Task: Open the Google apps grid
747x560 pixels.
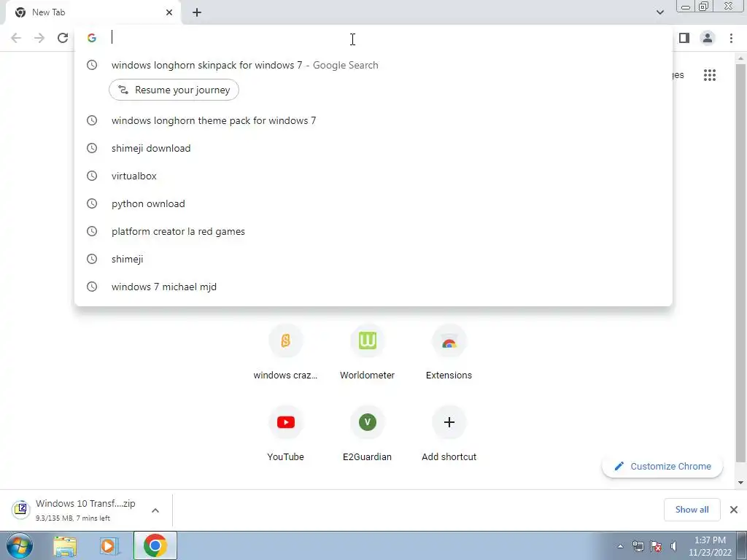Action: tap(710, 75)
